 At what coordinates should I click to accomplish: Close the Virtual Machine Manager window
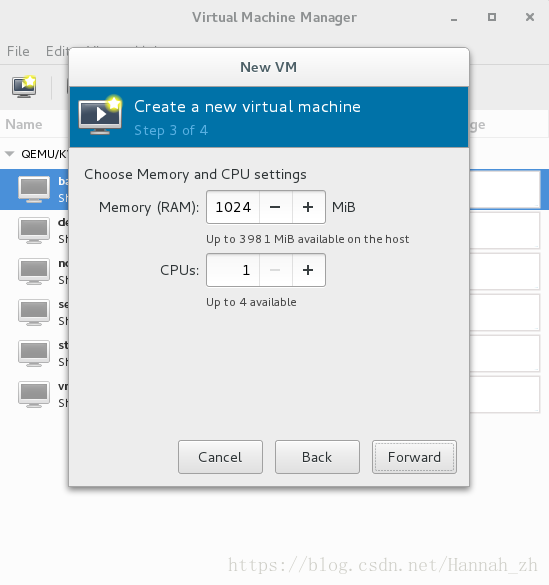pyautogui.click(x=530, y=17)
